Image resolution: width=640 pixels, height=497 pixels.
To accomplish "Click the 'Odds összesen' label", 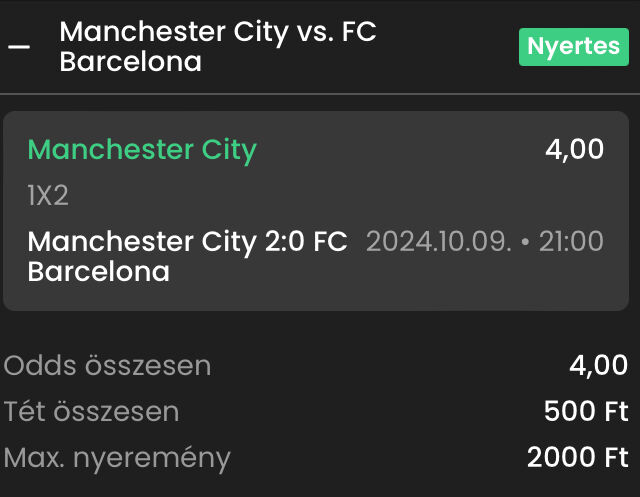I will [108, 366].
